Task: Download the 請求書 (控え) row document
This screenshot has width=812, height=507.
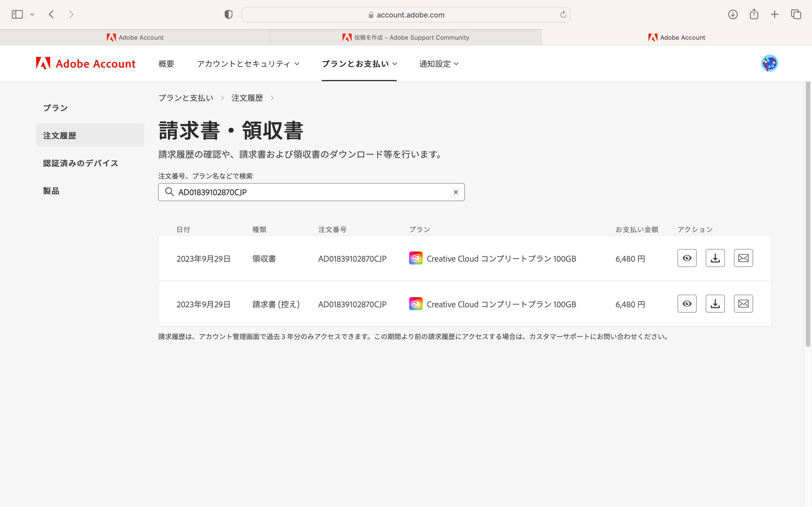Action: pyautogui.click(x=715, y=303)
